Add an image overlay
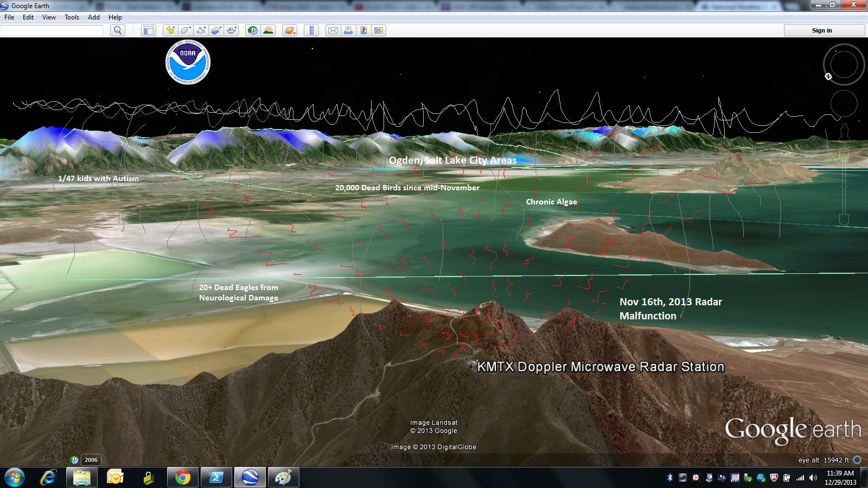The width and height of the screenshot is (868, 488). tap(216, 30)
